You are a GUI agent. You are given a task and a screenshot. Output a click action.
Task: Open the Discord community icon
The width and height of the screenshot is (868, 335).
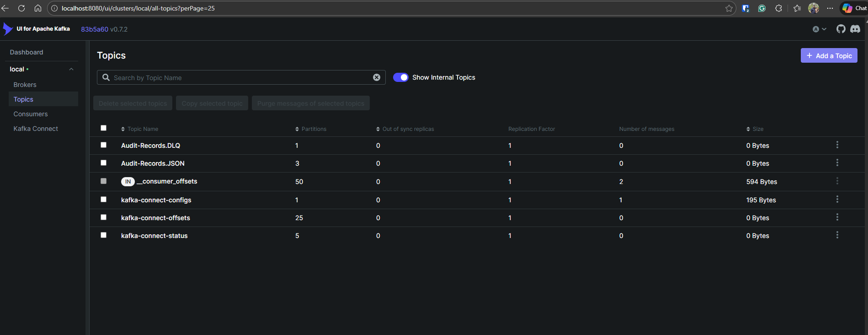pos(855,29)
